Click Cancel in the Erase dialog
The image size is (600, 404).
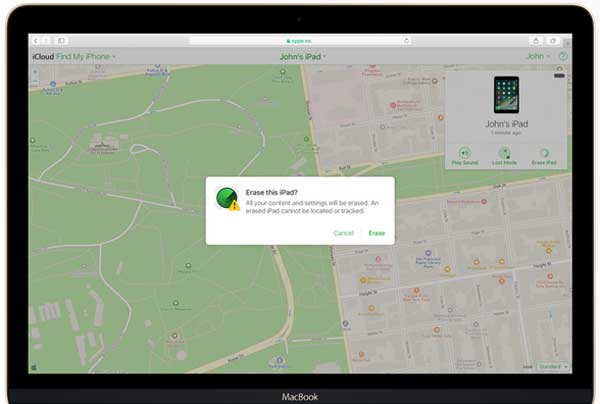click(343, 233)
